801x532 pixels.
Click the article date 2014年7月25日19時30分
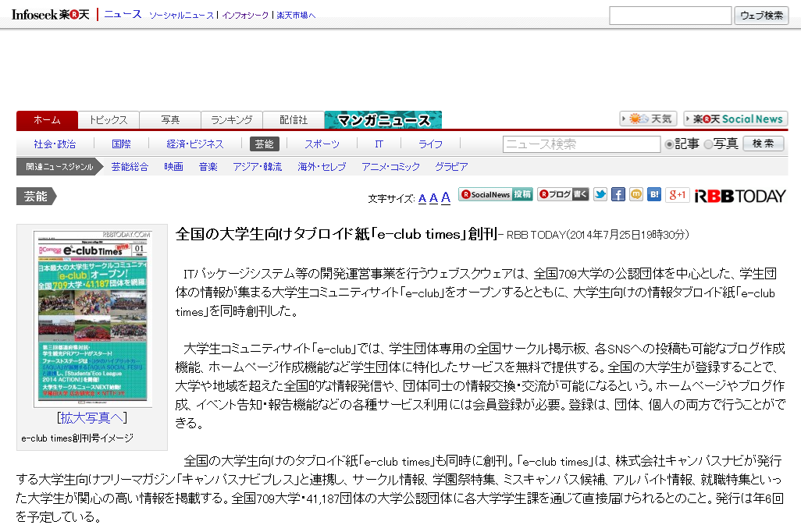click(x=628, y=235)
